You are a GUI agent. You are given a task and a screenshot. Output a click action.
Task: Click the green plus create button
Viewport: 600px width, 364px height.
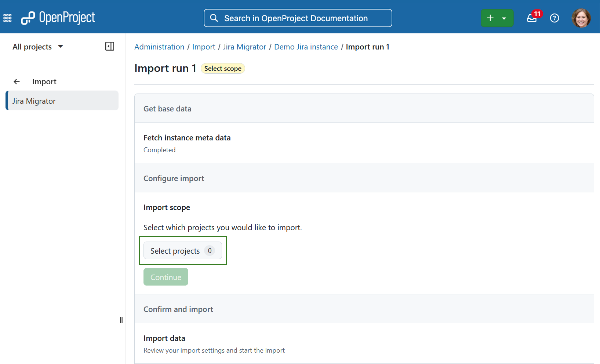(x=490, y=18)
